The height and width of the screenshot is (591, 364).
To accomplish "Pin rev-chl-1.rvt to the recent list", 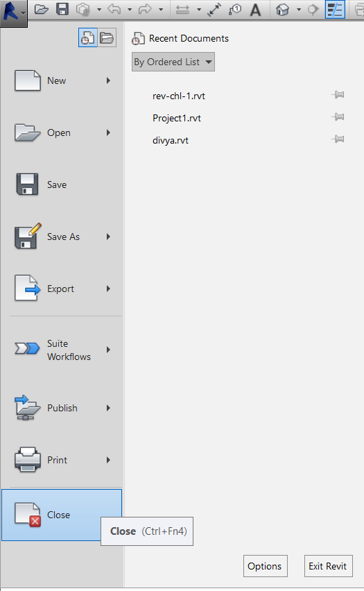I will click(338, 94).
